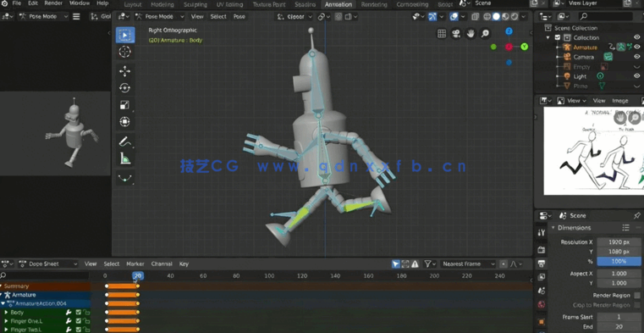Toggle viewport overlays button

[x=454, y=16]
